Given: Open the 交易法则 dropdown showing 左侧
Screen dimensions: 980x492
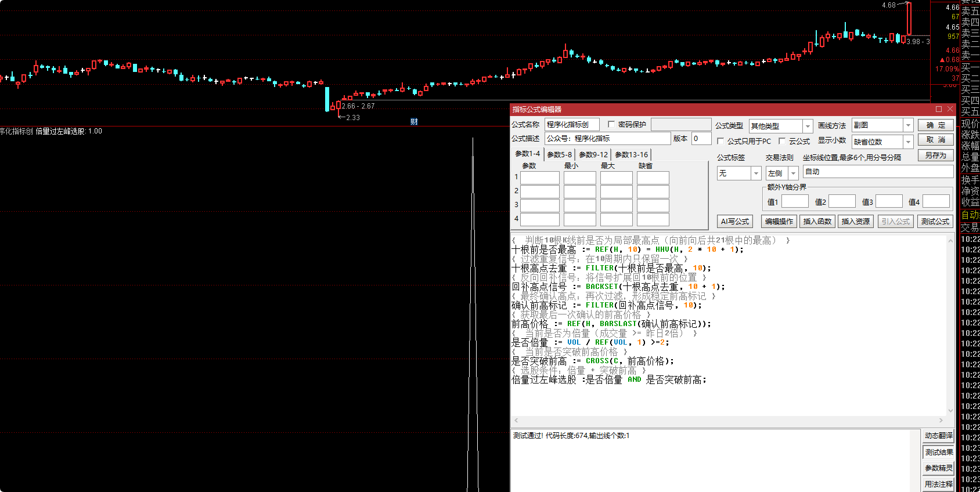Looking at the screenshot, I should pos(793,173).
